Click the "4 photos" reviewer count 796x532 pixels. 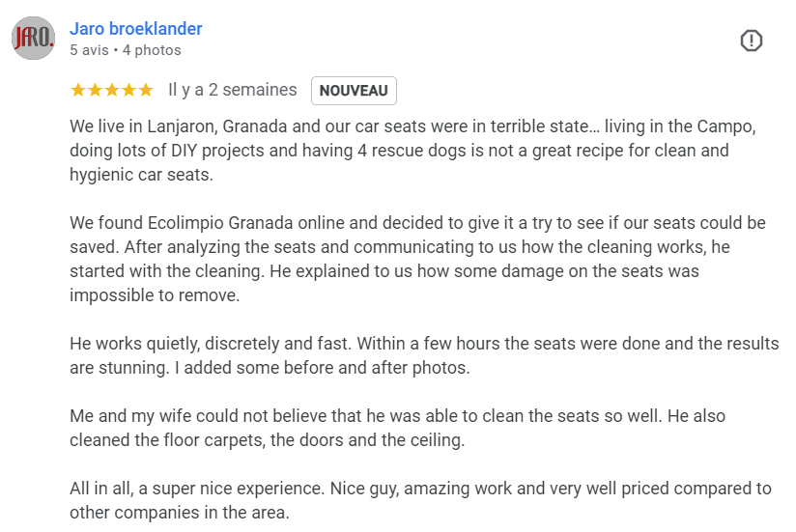point(152,50)
